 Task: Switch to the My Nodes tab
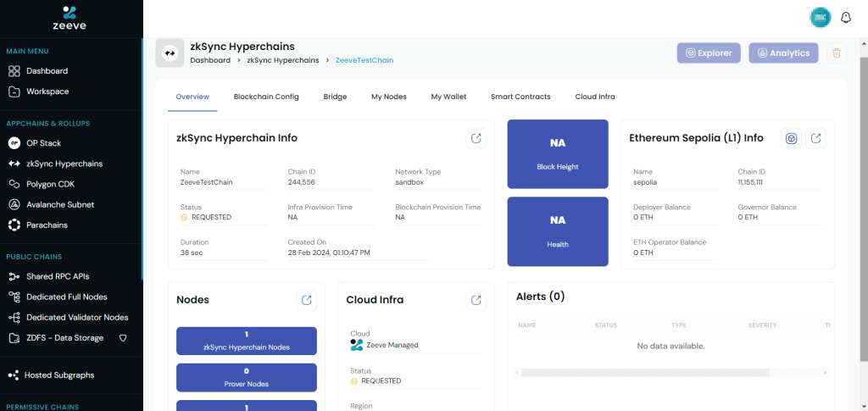pos(389,97)
